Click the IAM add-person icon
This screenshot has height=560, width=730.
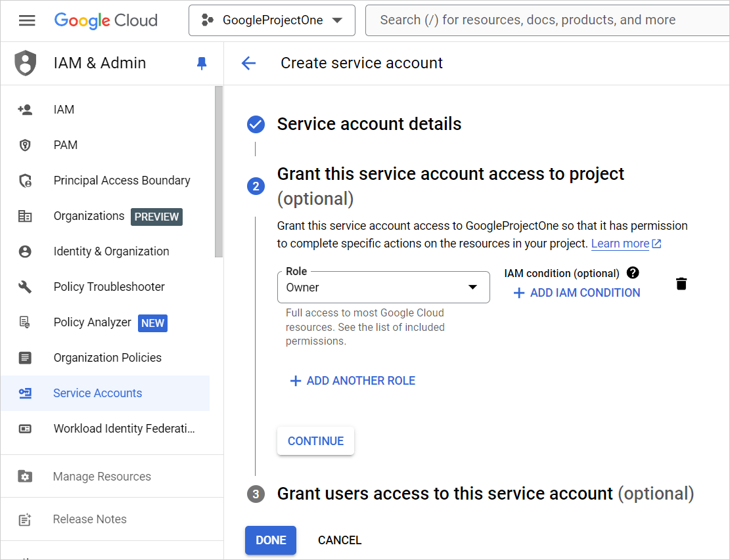[x=25, y=110]
